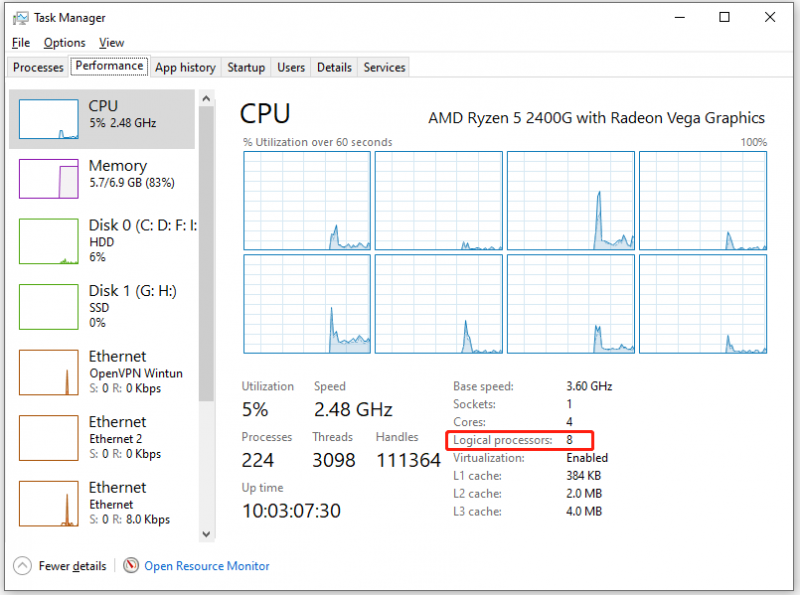Select OpenVPN Wintun Ethernet graph thumbnail
800x595 pixels.
[x=48, y=373]
